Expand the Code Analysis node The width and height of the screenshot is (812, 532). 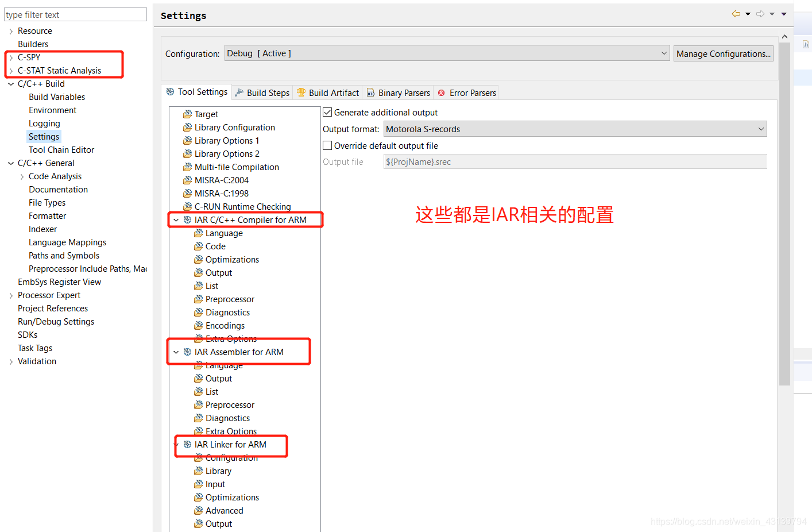(x=22, y=176)
